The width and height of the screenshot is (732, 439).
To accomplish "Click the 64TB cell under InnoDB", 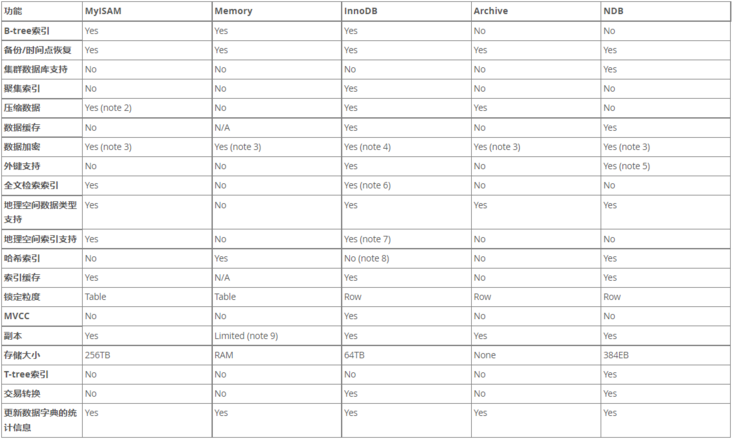I will pyautogui.click(x=354, y=354).
